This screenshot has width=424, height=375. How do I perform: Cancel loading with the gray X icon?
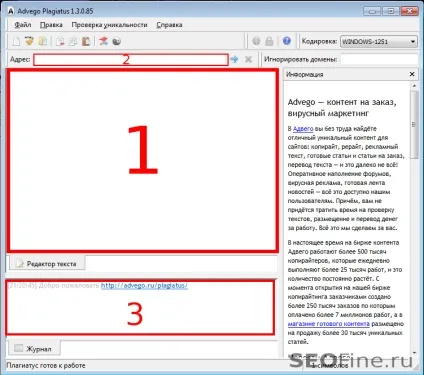[x=248, y=59]
